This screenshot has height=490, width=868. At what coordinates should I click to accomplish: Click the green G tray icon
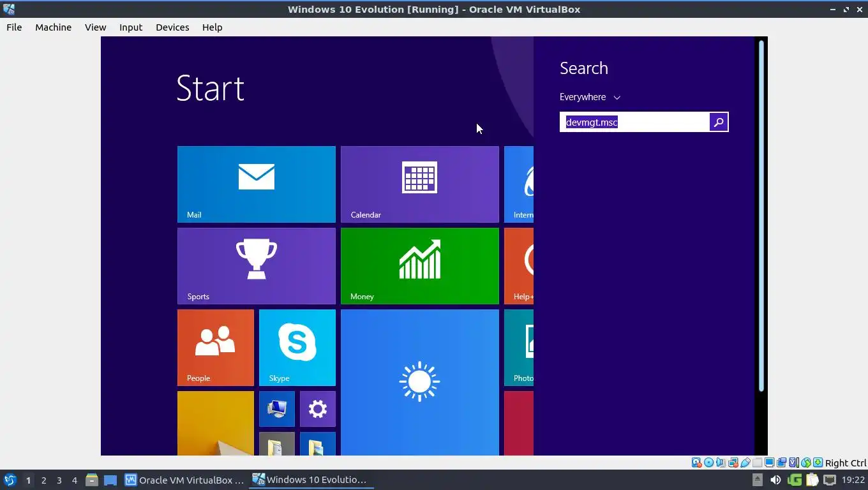click(x=795, y=480)
